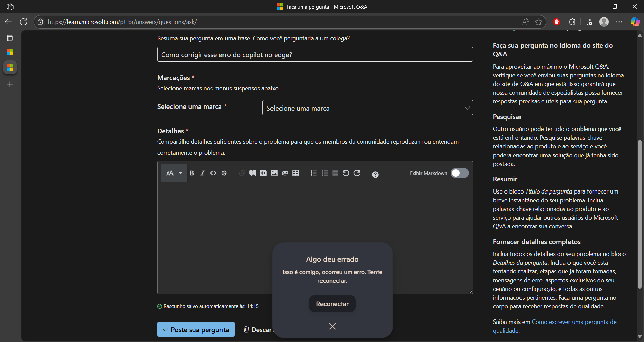The height and width of the screenshot is (342, 644).
Task: Add this page to favorites
Action: click(539, 22)
